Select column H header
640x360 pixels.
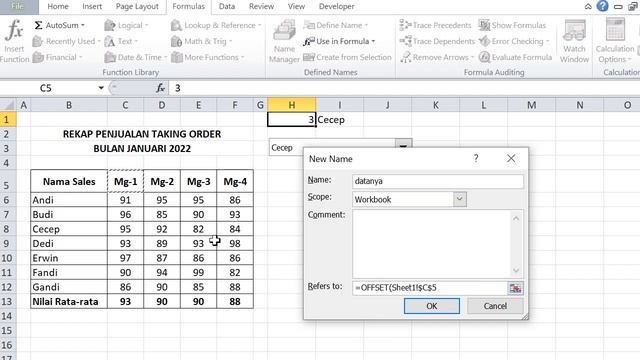pos(291,105)
